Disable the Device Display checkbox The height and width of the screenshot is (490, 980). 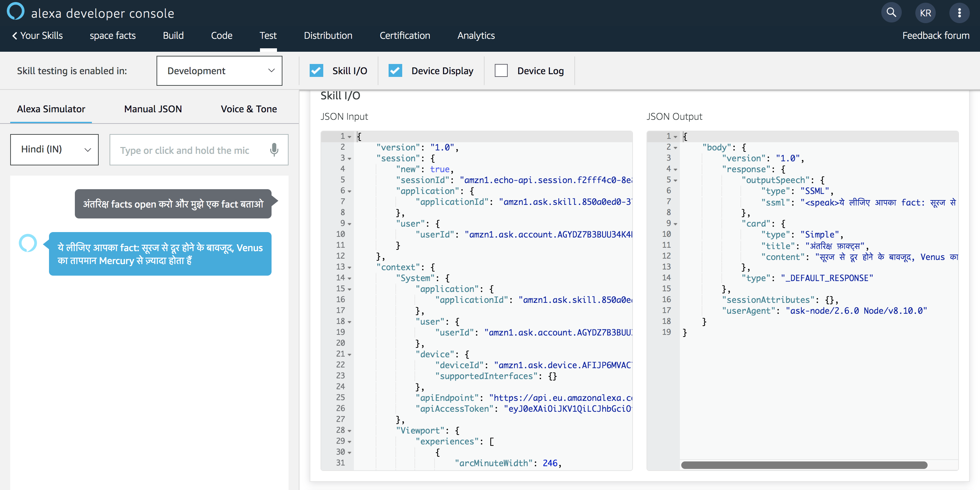pyautogui.click(x=395, y=70)
